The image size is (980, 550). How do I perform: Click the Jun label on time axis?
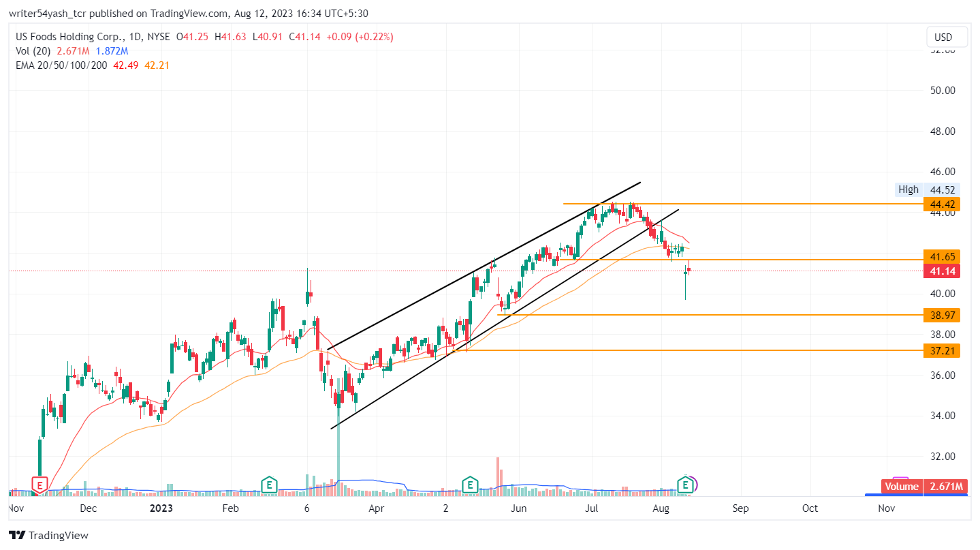pos(519,508)
